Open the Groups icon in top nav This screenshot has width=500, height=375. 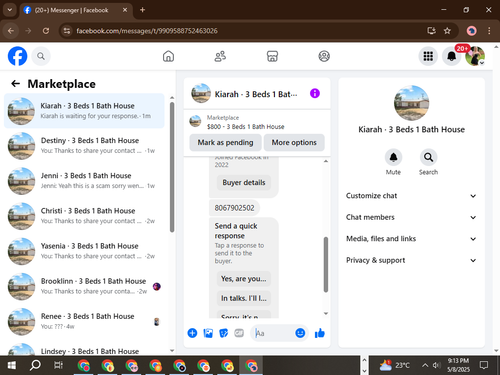pos(324,56)
